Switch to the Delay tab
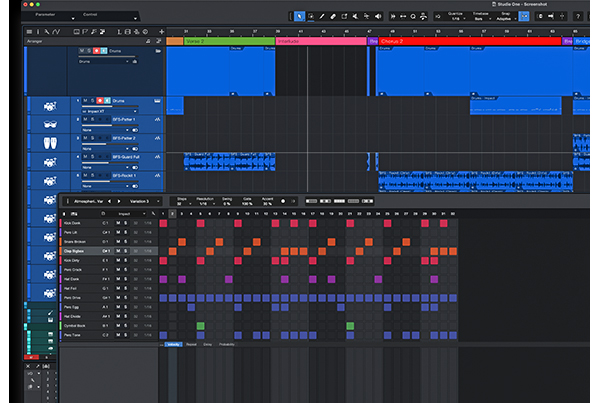The height and width of the screenshot is (403, 600). pyautogui.click(x=207, y=344)
